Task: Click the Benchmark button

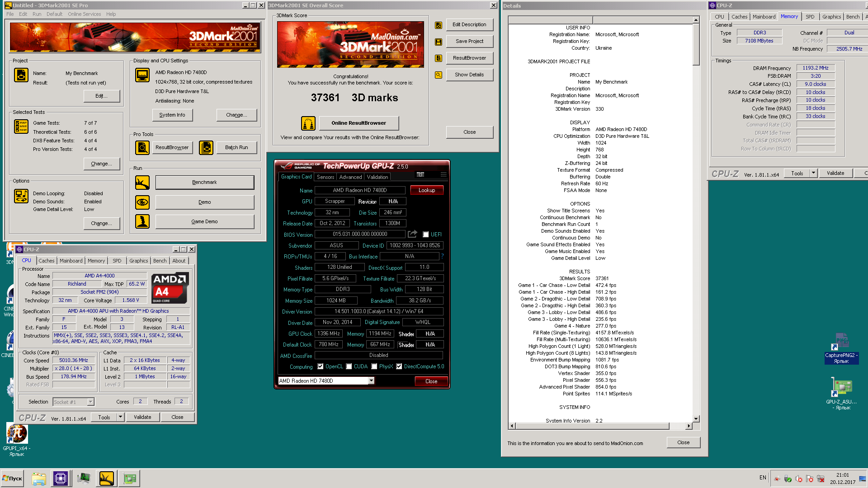Action: [204, 183]
